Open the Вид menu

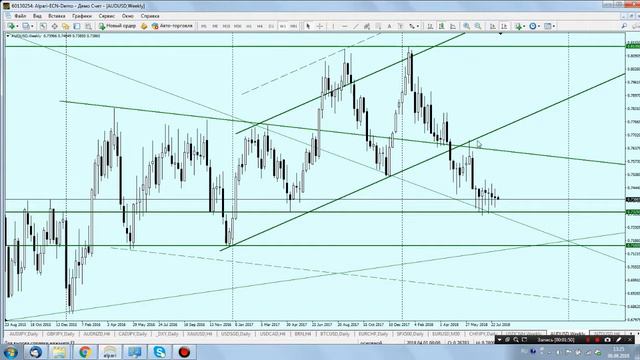click(37, 16)
